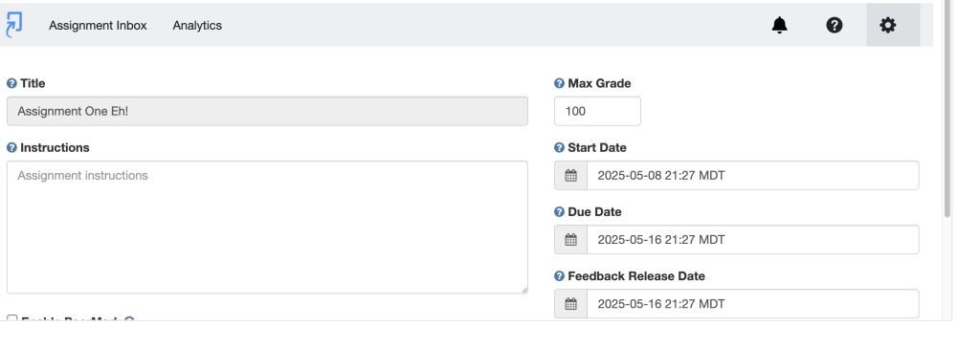Screen dimensions: 980x348
Task: Click help icon beside Instructions label
Action: click(11, 147)
